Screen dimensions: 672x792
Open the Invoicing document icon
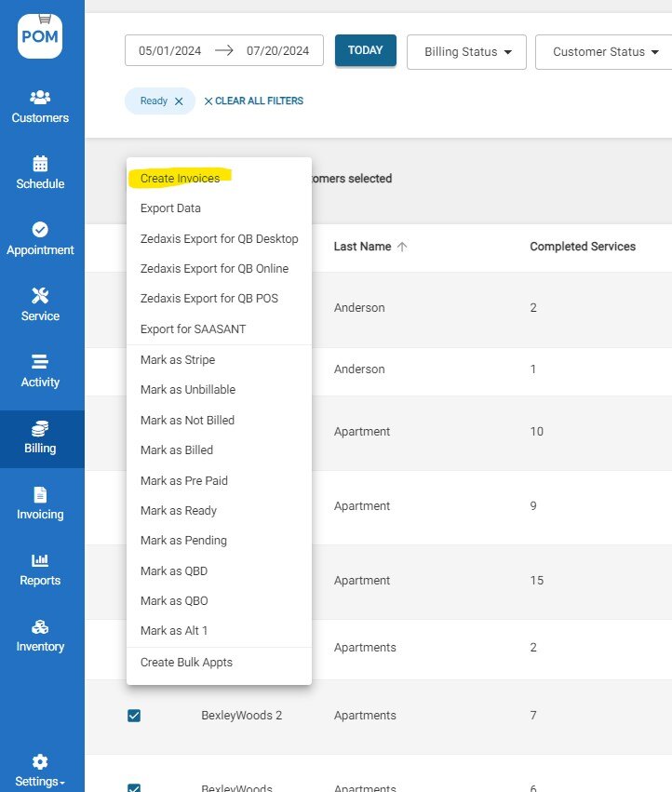coord(40,494)
